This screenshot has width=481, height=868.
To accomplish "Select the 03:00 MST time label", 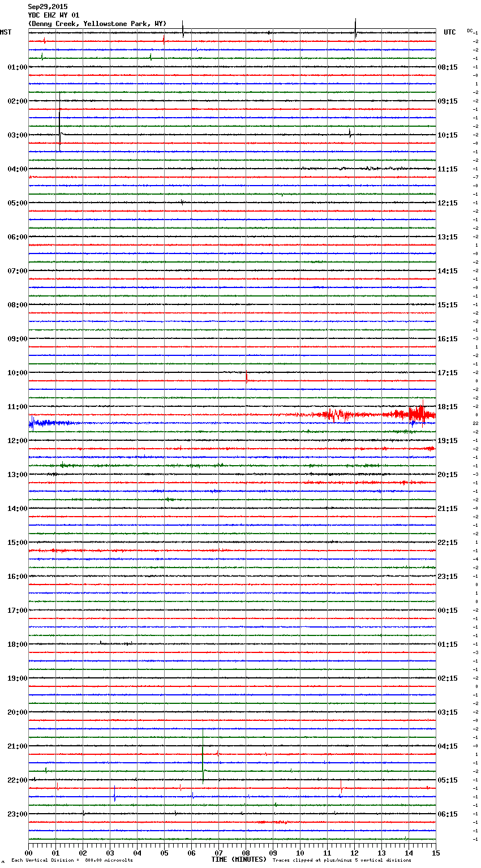I will (x=18, y=135).
